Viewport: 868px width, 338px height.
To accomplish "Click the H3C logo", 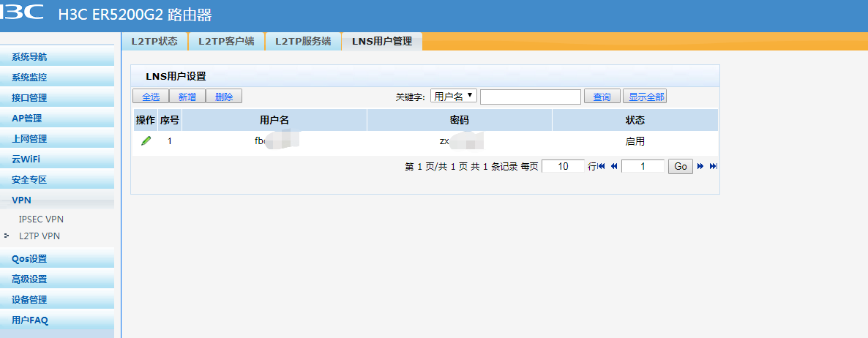I will click(x=22, y=12).
